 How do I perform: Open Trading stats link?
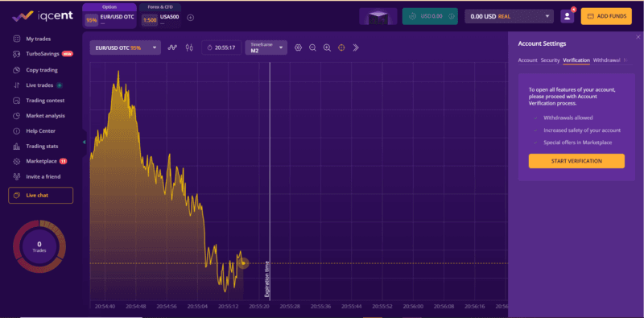pos(42,147)
